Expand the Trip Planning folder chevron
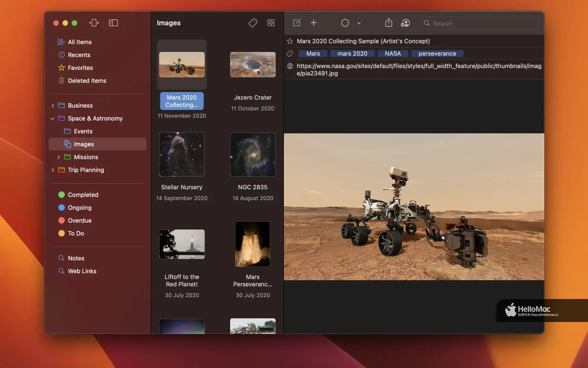This screenshot has height=368, width=588. click(x=52, y=170)
